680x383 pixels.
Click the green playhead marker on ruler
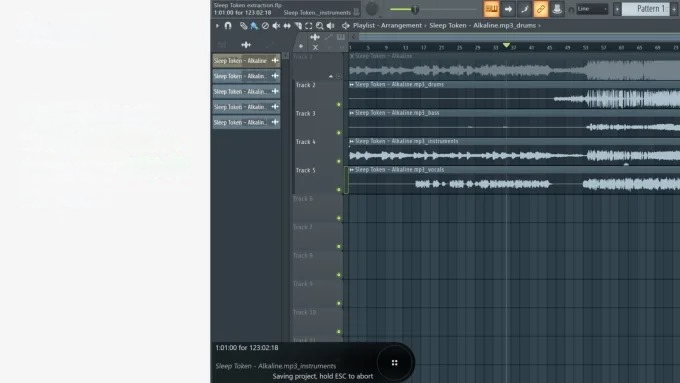(x=506, y=45)
